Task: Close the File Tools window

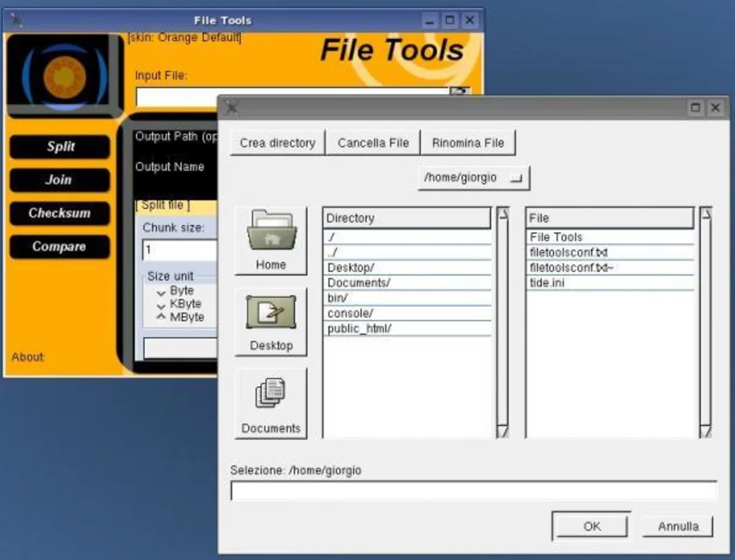Action: (x=469, y=20)
